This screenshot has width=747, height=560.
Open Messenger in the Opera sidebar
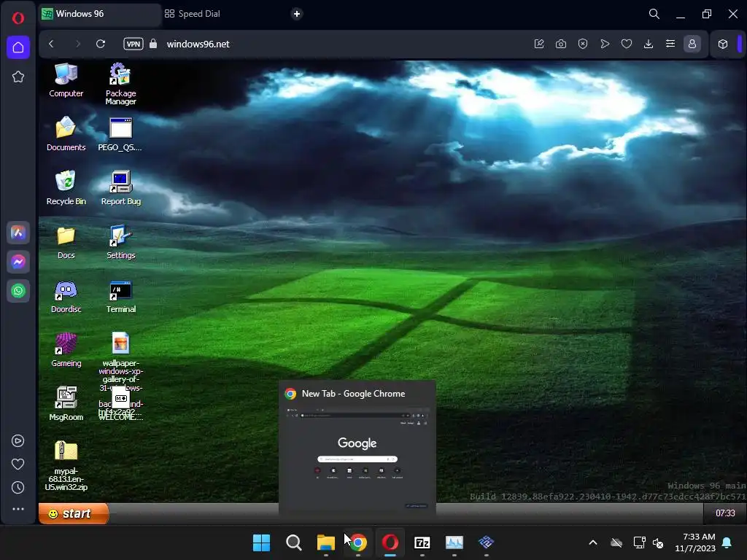18,262
